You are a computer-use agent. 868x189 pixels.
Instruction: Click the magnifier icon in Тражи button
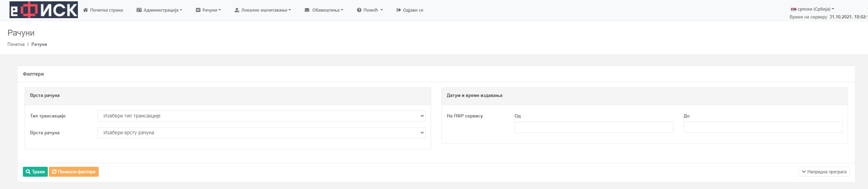click(28, 172)
